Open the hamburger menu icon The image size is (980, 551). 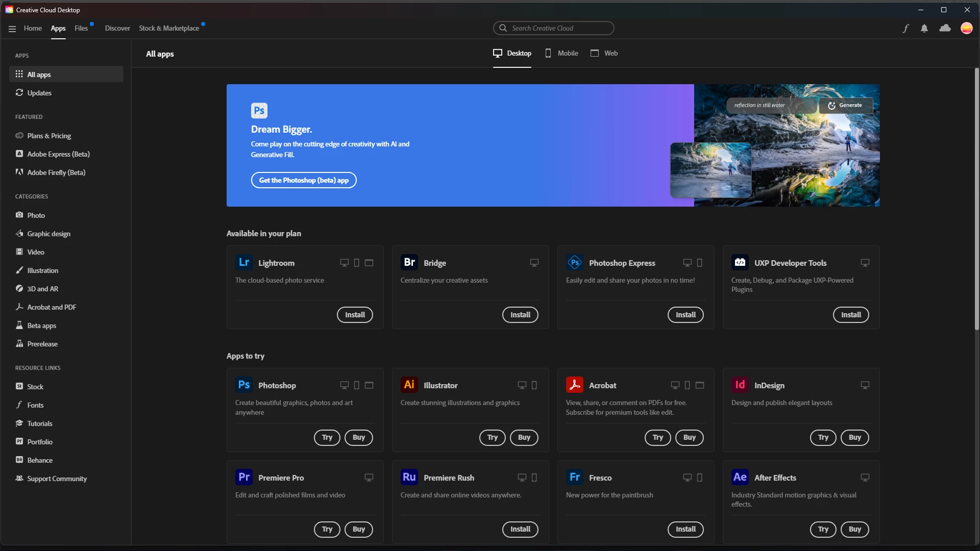click(12, 29)
